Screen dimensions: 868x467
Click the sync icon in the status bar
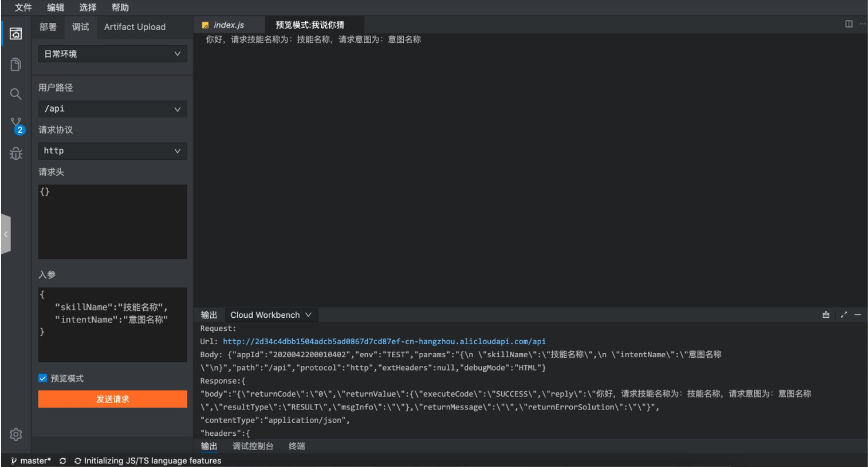click(63, 461)
